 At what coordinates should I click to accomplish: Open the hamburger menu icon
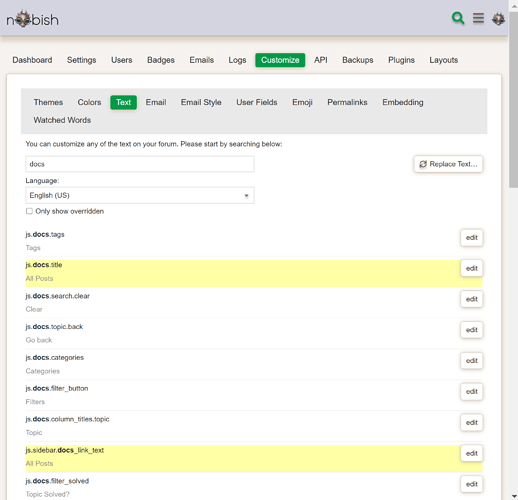pos(478,18)
